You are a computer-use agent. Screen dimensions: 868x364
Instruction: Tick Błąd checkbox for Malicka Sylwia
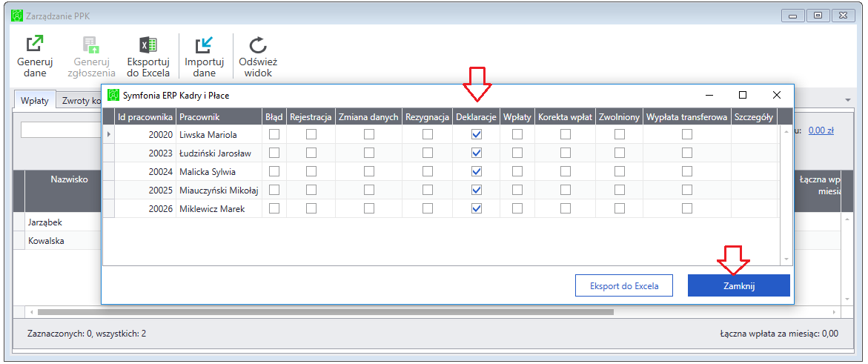(x=274, y=171)
